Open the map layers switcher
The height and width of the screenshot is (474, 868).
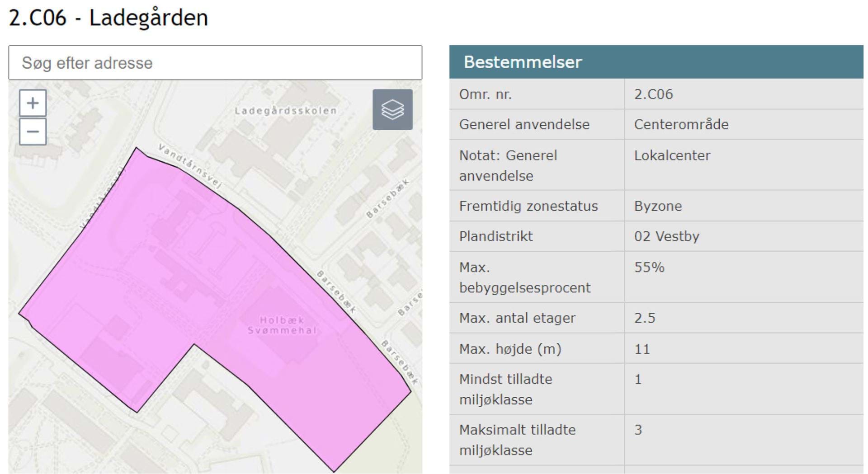pos(392,110)
